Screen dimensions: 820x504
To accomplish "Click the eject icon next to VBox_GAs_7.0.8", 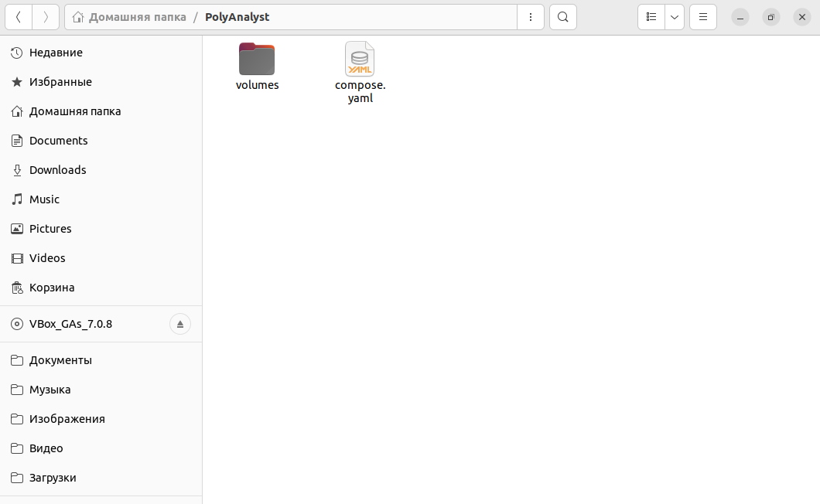I will coord(180,323).
